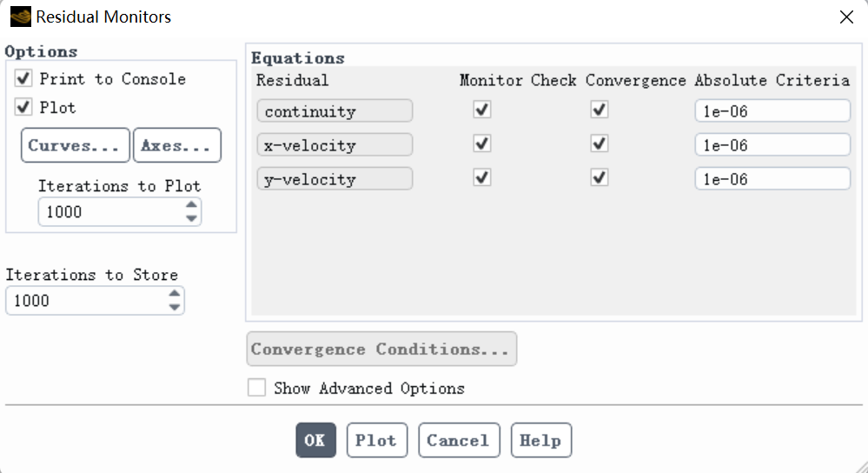Viewport: 868px width, 473px height.
Task: Open the Axes settings
Action: [x=176, y=145]
